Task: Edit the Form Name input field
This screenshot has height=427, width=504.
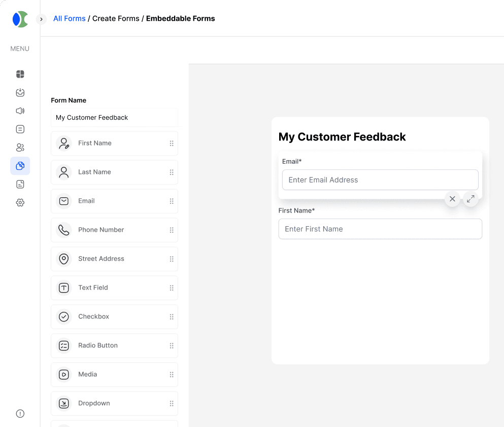Action: (114, 118)
